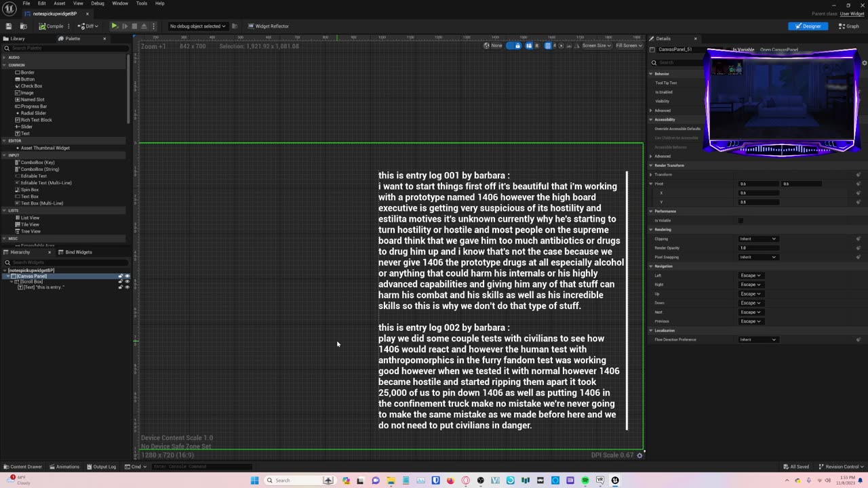Open the Compile options menu dots
Viewport: 868px width, 488px height.
coord(68,26)
